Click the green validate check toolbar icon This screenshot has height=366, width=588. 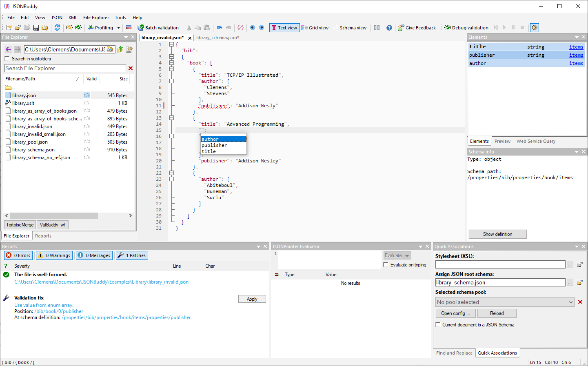(79, 28)
